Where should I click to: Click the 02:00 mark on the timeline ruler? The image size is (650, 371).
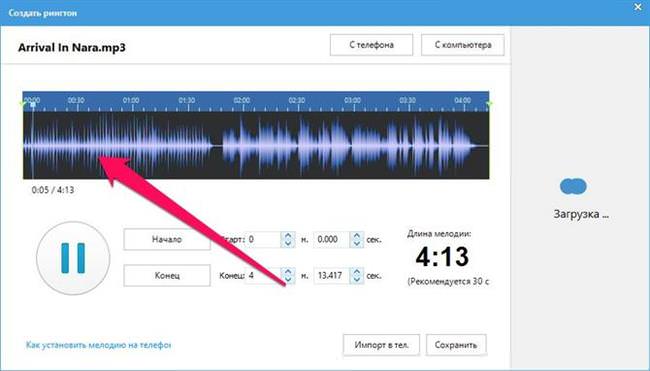(x=242, y=100)
